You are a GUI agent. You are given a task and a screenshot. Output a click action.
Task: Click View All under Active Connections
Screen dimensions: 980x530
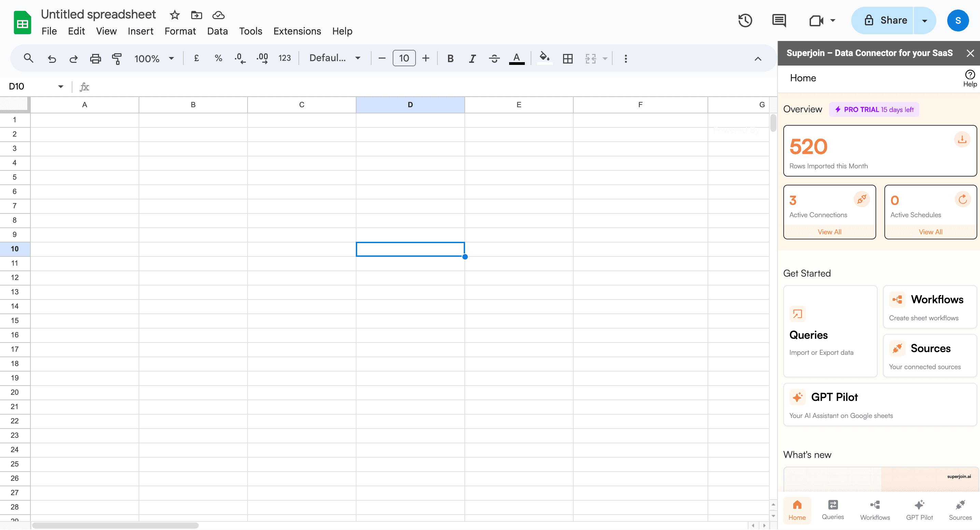tap(830, 231)
